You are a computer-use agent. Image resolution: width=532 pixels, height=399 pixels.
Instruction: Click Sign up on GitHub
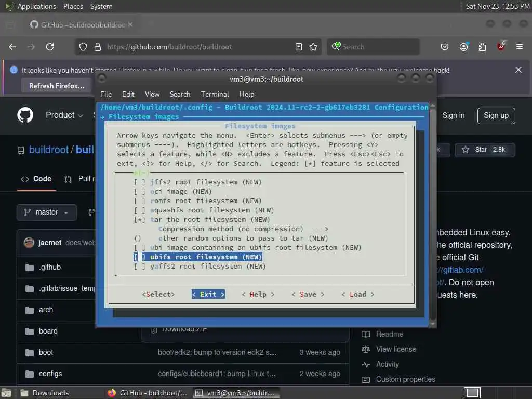(x=496, y=116)
